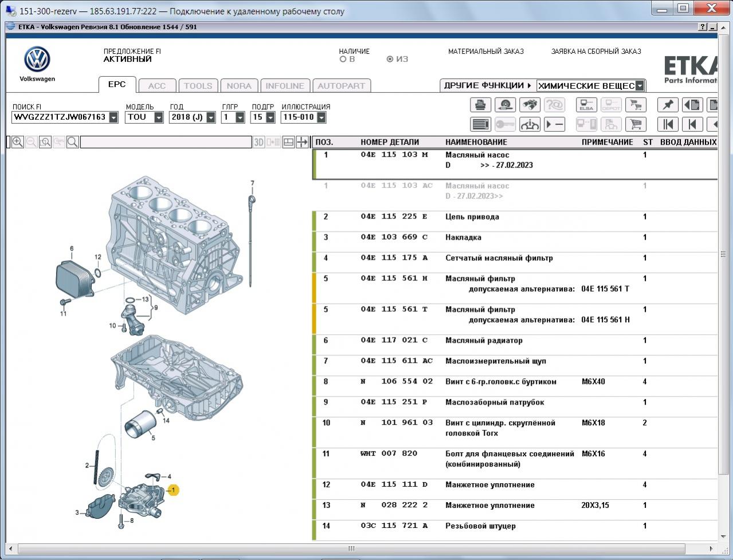This screenshot has width=733, height=560.
Task: Click the vertical scrollbar down arrow
Action: pos(724,536)
